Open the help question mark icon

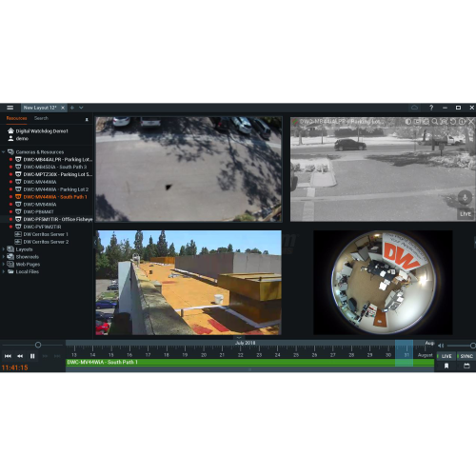pos(431,108)
